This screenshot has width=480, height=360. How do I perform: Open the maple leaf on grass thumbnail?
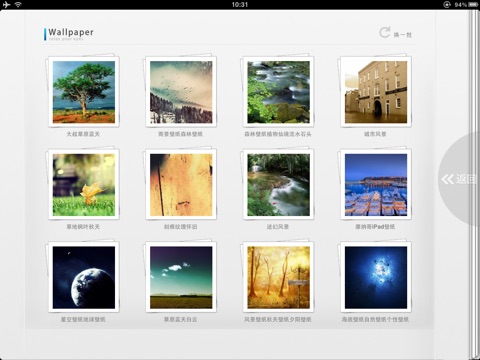point(84,184)
